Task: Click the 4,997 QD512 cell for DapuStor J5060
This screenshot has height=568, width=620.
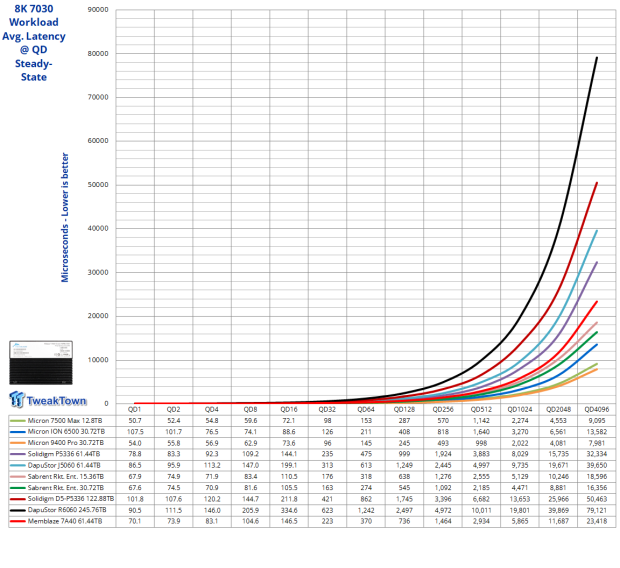Action: point(481,465)
